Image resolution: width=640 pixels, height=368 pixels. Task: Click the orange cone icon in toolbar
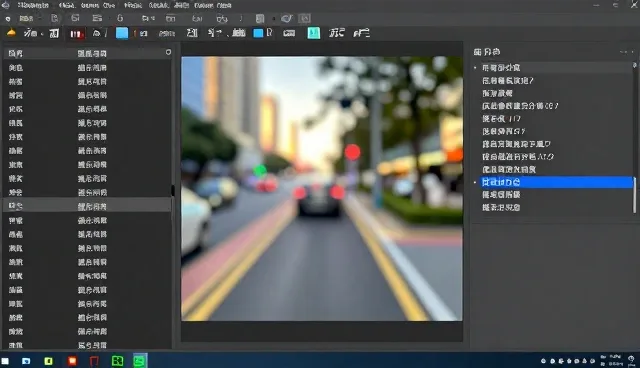[x=11, y=33]
